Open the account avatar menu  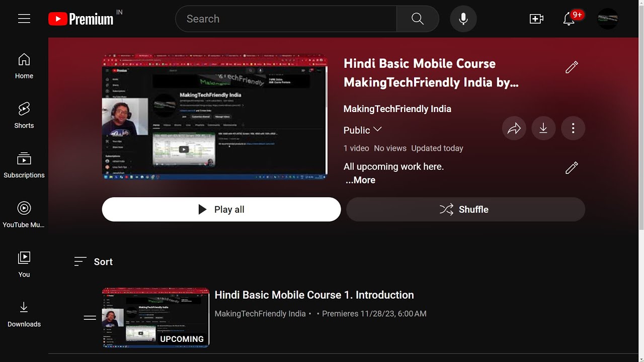[x=607, y=19]
